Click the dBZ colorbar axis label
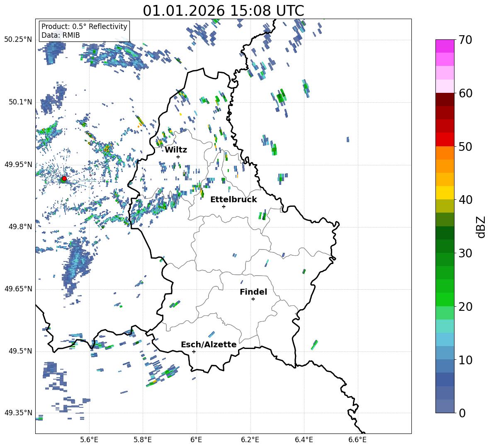The image size is (491, 448). (481, 227)
